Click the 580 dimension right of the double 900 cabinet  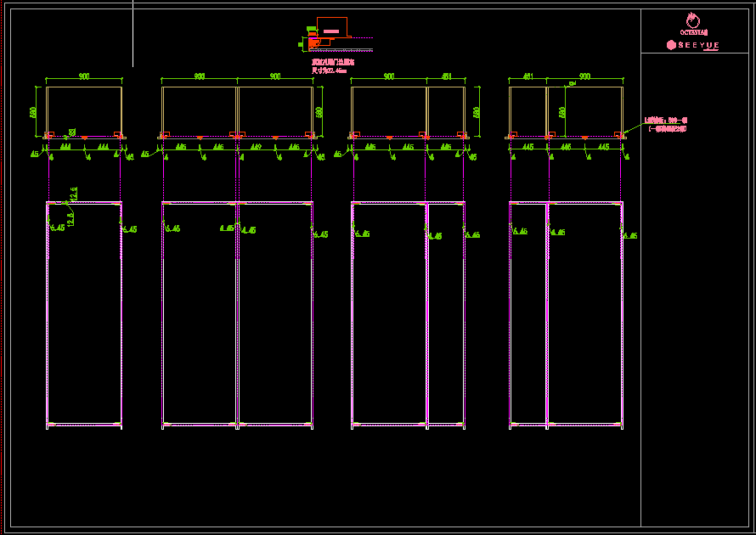tap(319, 111)
